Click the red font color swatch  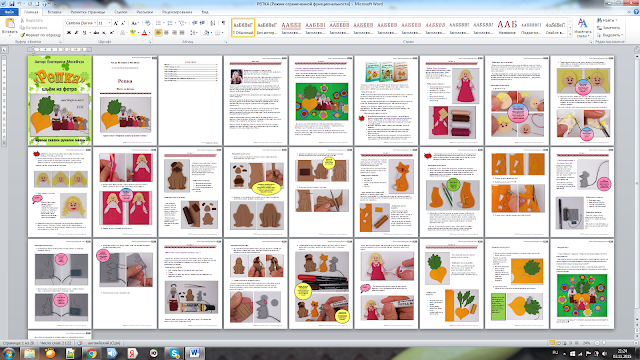144,33
